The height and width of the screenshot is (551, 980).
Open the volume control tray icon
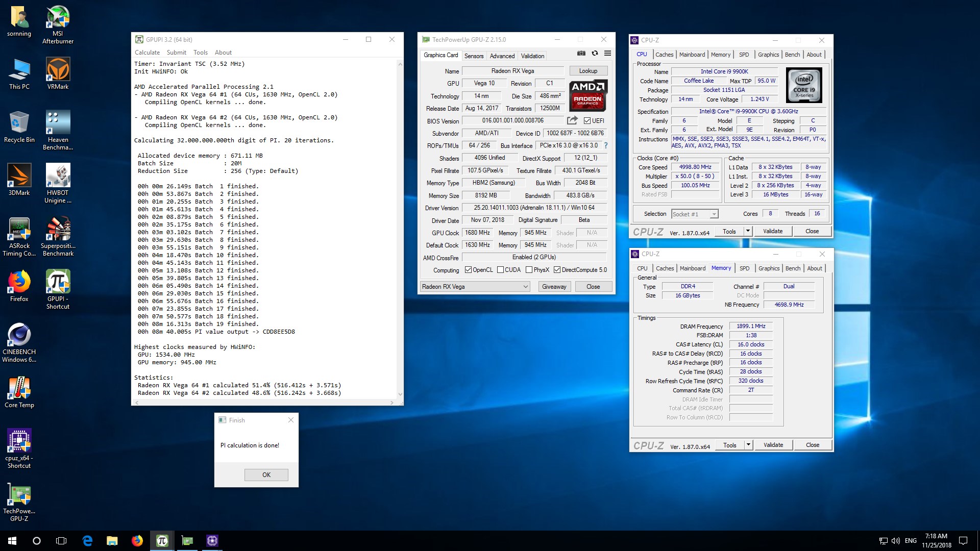point(895,541)
